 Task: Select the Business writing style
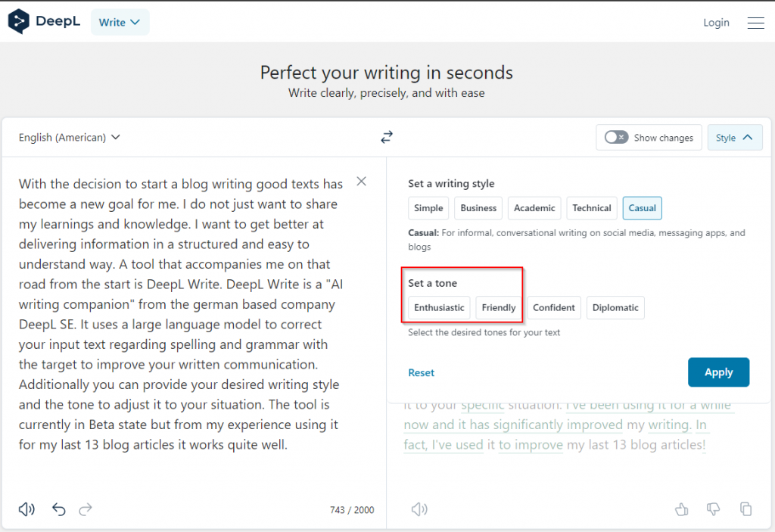[x=478, y=208]
